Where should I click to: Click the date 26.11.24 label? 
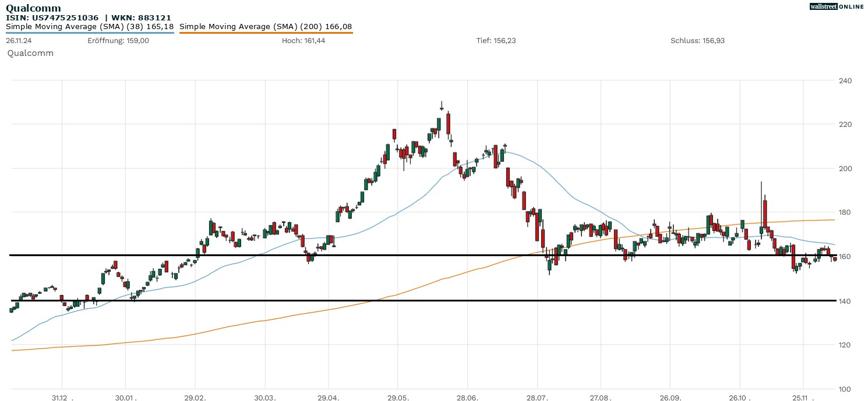(x=19, y=41)
